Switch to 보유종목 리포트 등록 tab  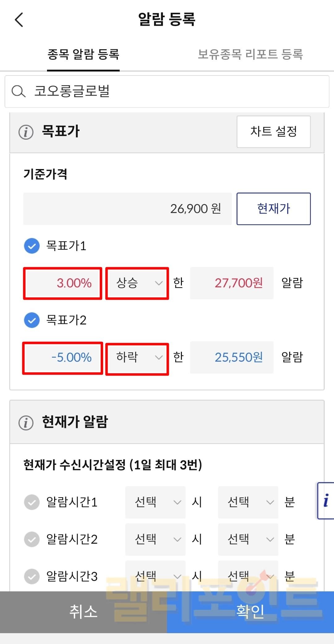tap(250, 54)
